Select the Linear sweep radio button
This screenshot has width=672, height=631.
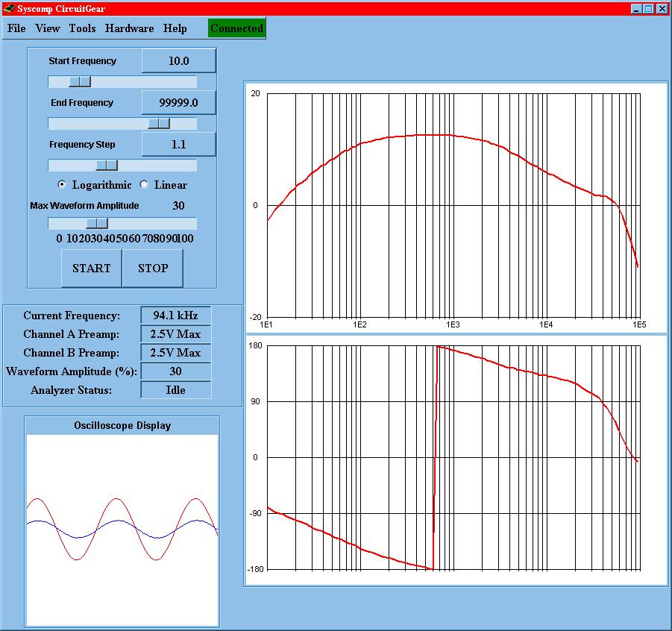click(x=144, y=185)
